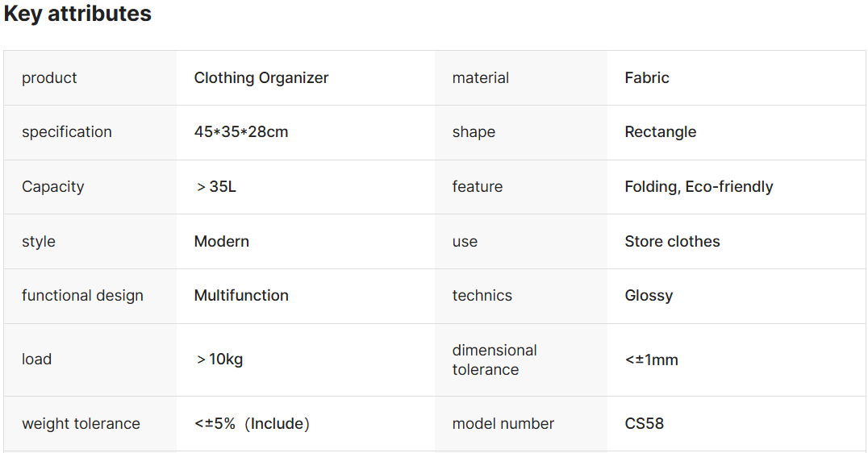Click the CS58 model number value
The width and height of the screenshot is (868, 453).
644,424
